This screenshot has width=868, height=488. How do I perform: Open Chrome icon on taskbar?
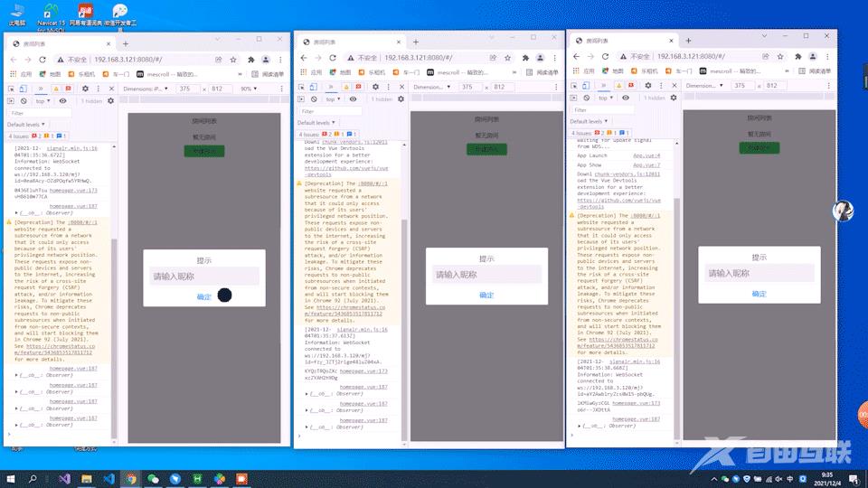tap(131, 479)
